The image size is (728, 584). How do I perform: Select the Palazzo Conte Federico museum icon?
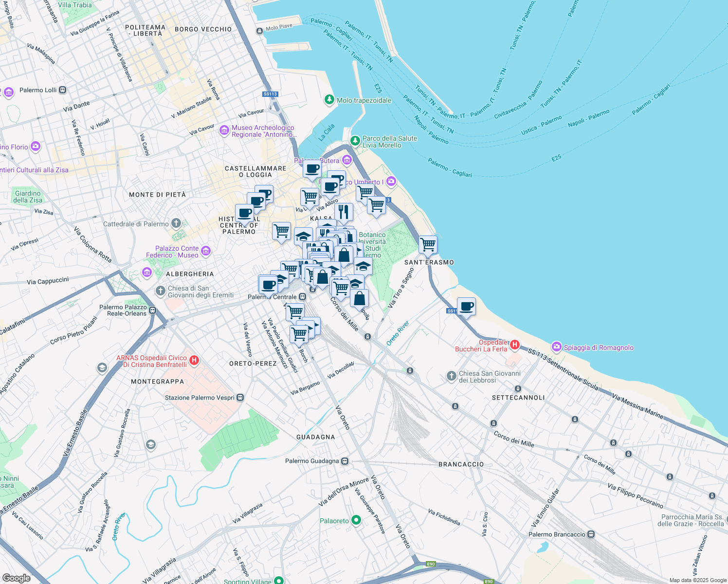(206, 251)
